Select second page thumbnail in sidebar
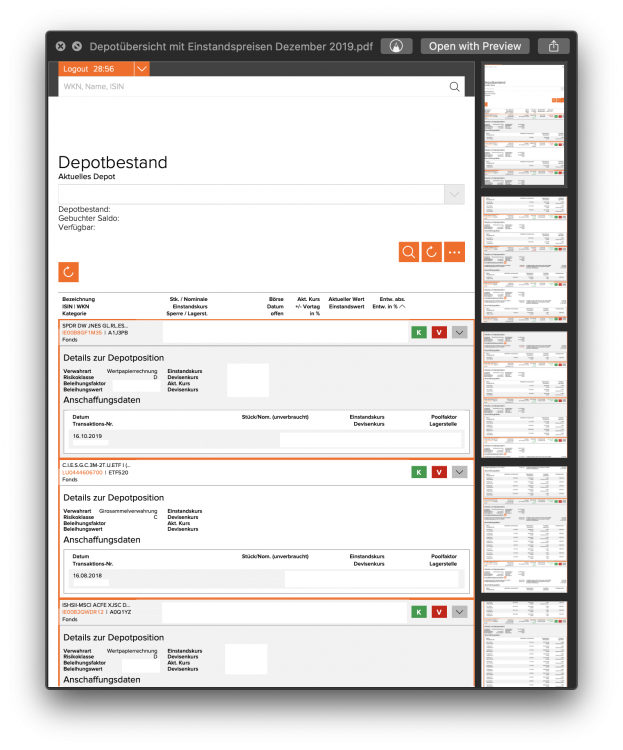Screen dimensions: 623x750 click(524, 259)
